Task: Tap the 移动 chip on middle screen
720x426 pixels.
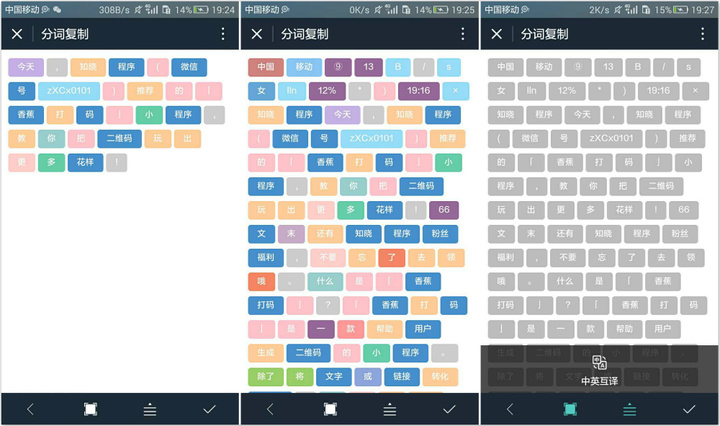Action: tap(304, 67)
